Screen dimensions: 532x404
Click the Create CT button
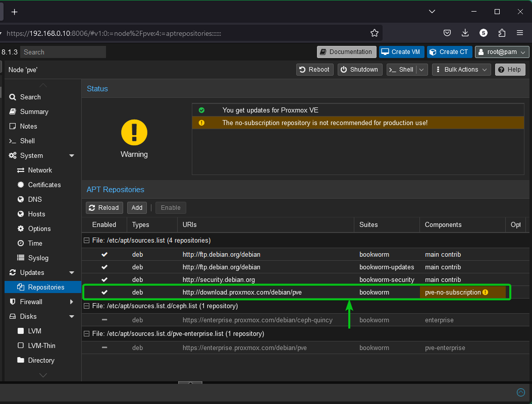coord(449,52)
